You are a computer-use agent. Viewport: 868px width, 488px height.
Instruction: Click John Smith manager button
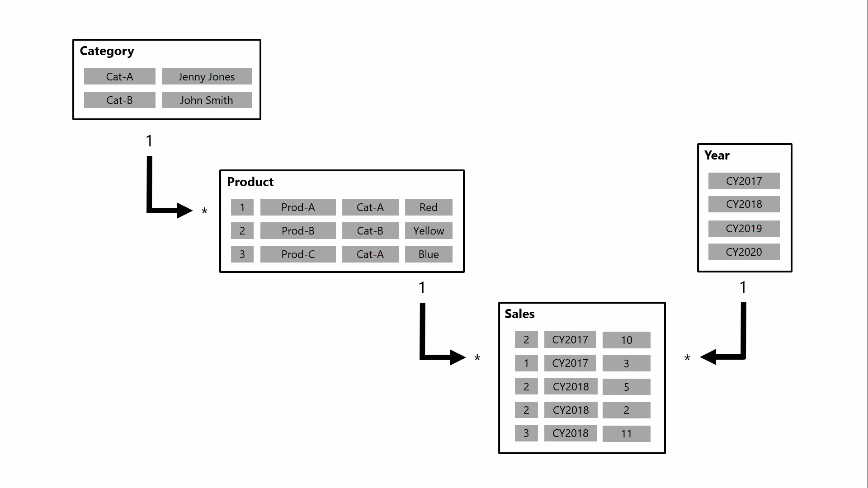[206, 100]
